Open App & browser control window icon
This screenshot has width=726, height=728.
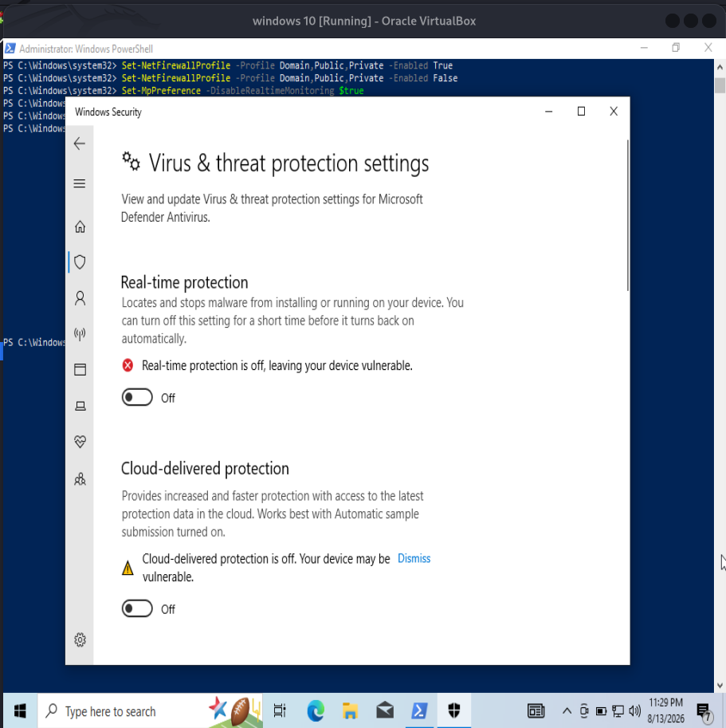pos(80,369)
